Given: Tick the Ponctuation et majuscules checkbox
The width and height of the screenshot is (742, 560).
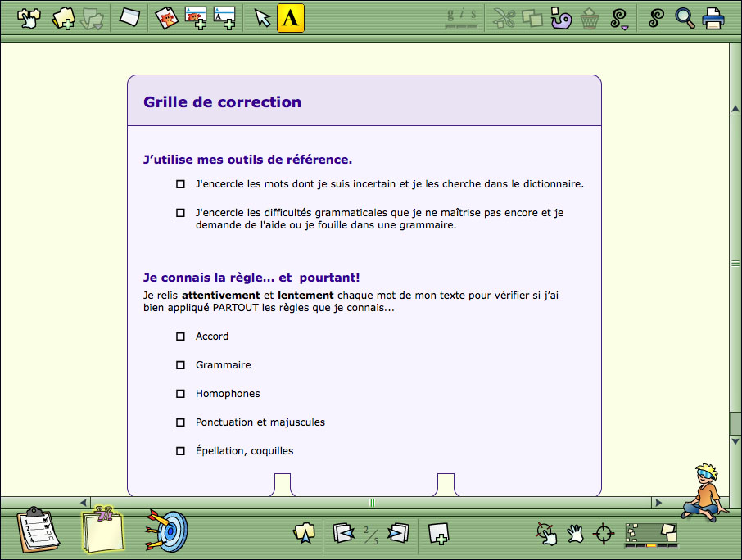Looking at the screenshot, I should [180, 422].
